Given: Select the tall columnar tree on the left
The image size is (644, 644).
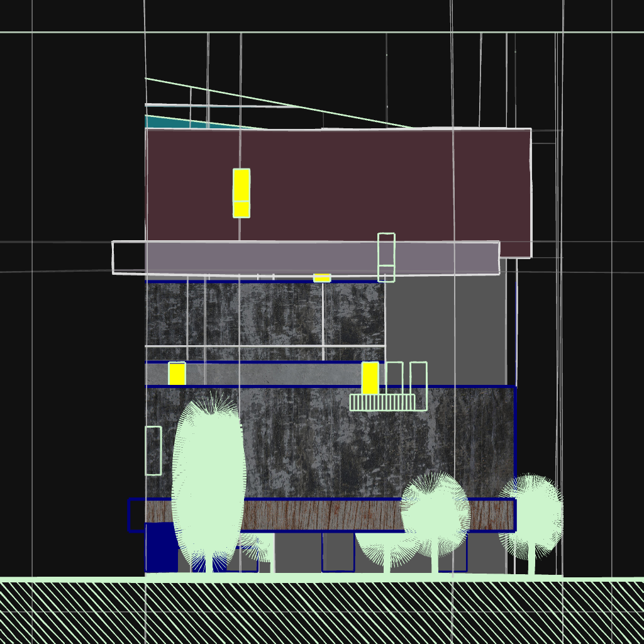Looking at the screenshot, I should [208, 478].
